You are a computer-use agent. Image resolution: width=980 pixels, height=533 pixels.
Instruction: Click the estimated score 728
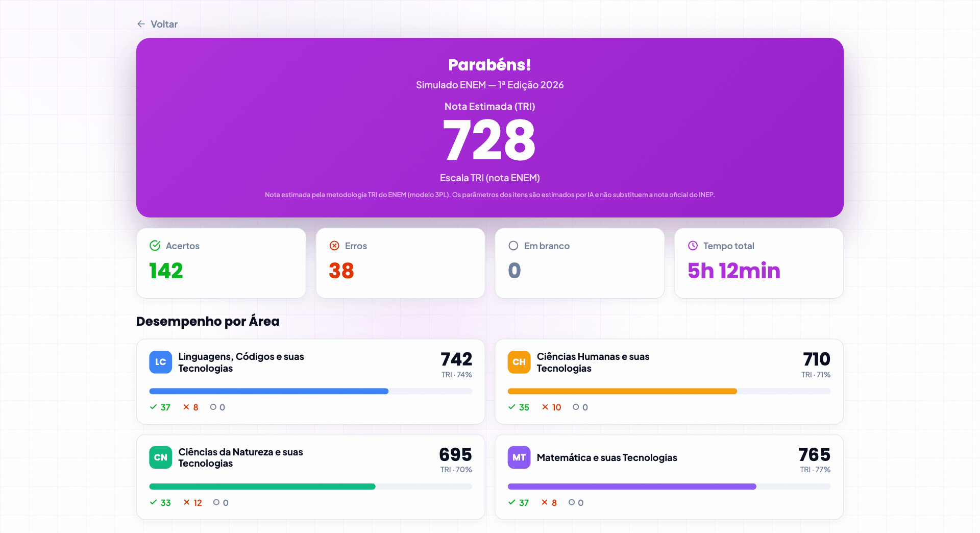489,140
